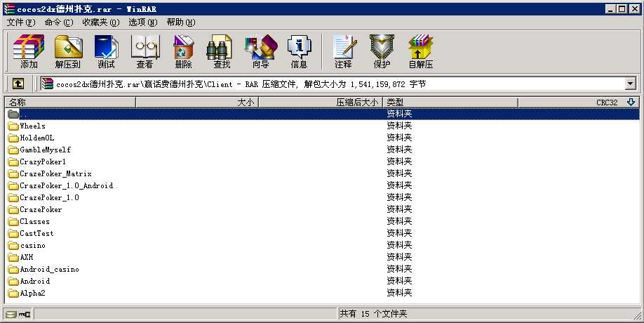Select the CastTest folder name
This screenshot has height=323, width=644.
(36, 233)
